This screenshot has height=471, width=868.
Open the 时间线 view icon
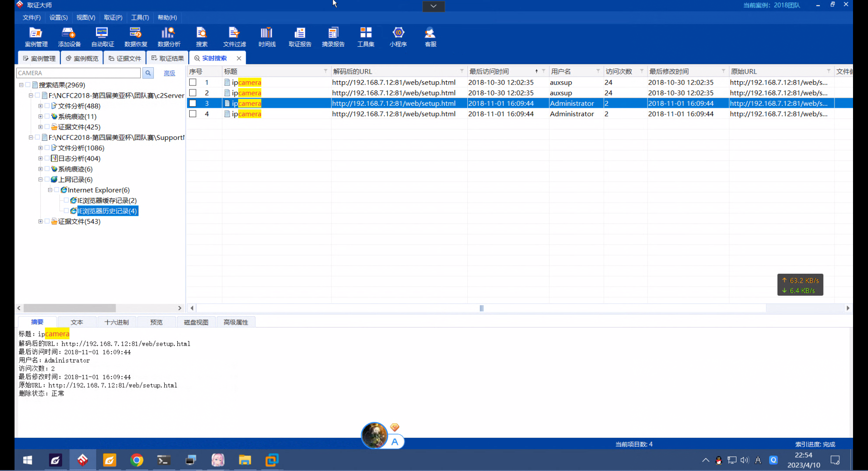click(267, 37)
